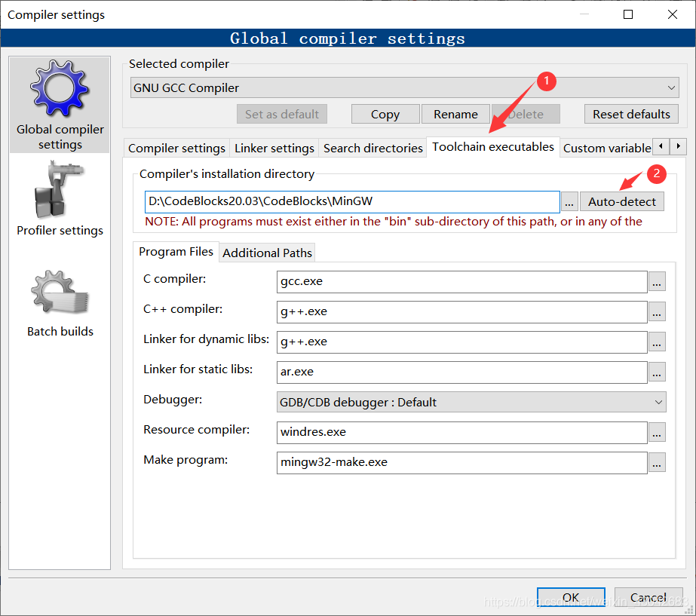Screen dimensions: 696x616
Task: Click the "Make program:" label
Action: [x=185, y=460]
